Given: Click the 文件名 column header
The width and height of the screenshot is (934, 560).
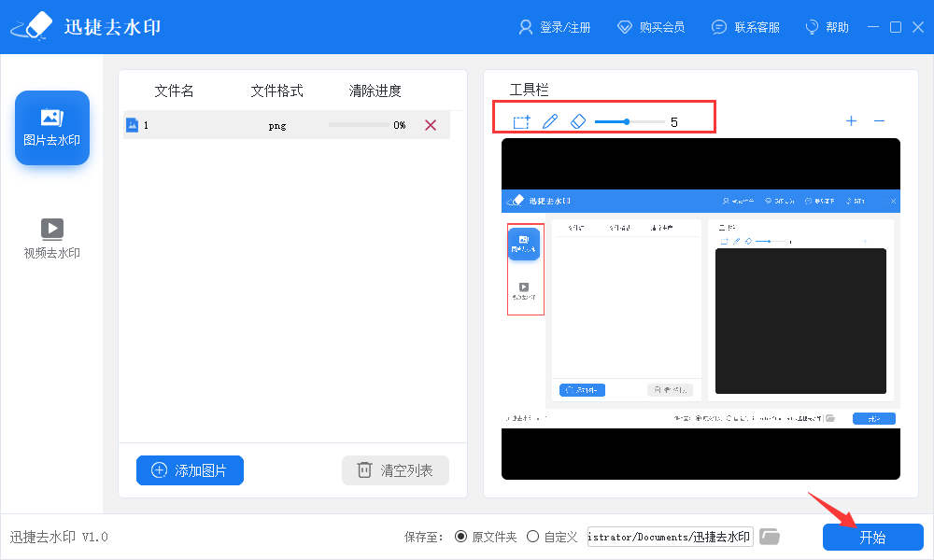Looking at the screenshot, I should (174, 91).
